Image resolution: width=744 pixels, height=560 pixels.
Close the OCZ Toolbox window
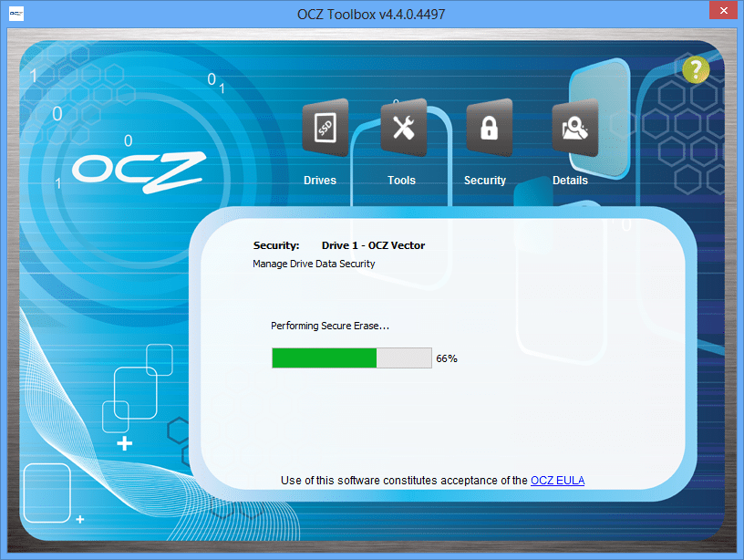coord(724,10)
